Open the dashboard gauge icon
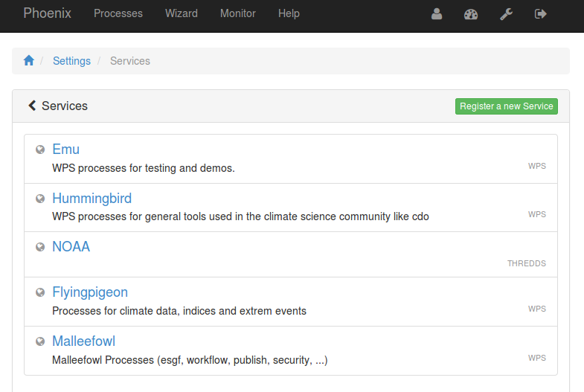Screen dimensions: 584x392 (471, 14)
